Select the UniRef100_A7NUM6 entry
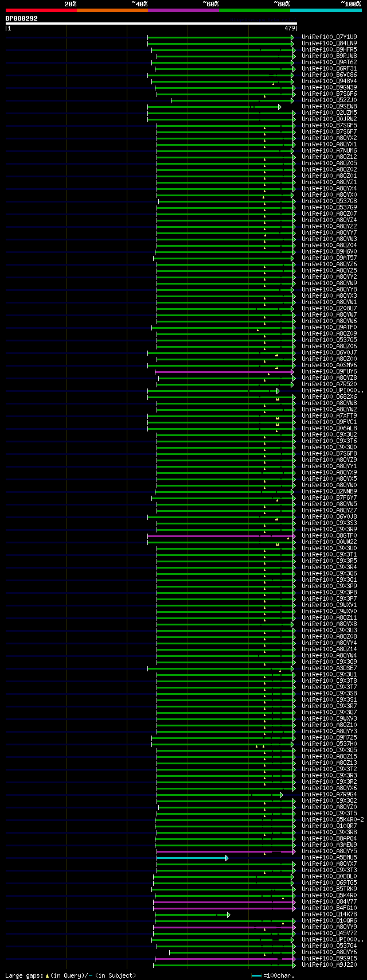The width and height of the screenshot is (367, 980). (x=329, y=150)
